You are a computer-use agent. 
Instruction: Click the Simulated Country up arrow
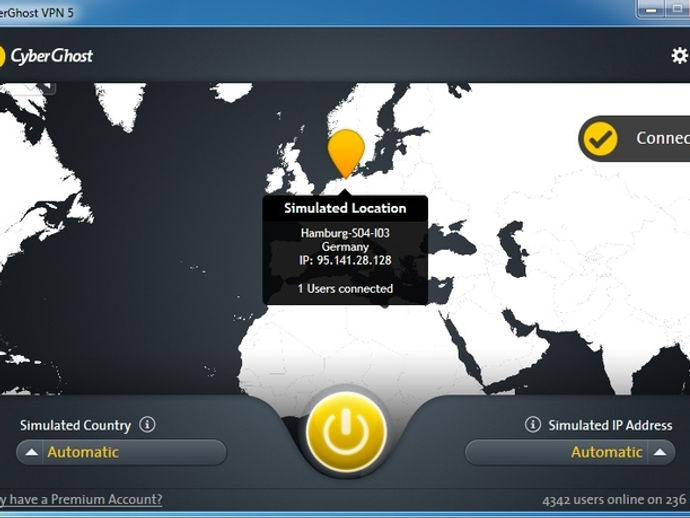pyautogui.click(x=31, y=452)
